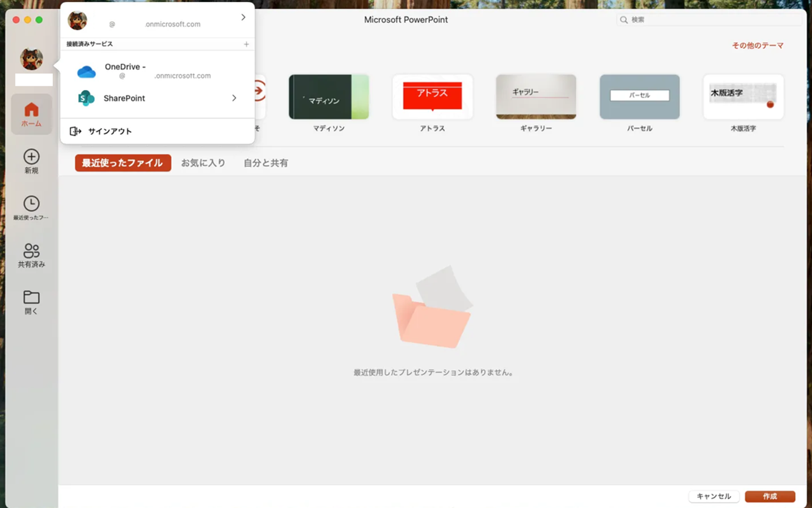Click the profile avatar in the account popup
This screenshot has height=508, width=812.
pyautogui.click(x=77, y=21)
